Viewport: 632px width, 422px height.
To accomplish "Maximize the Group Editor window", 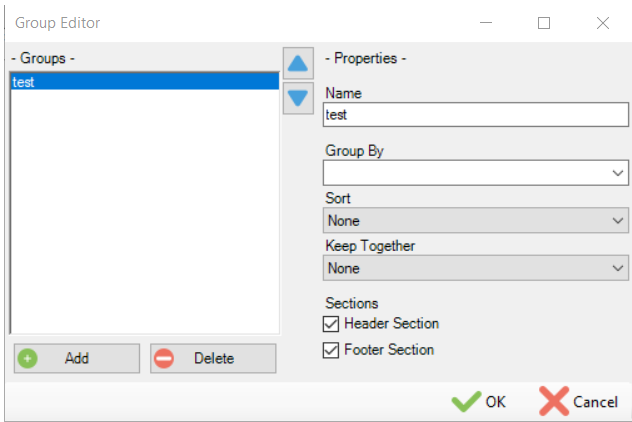I will click(544, 23).
